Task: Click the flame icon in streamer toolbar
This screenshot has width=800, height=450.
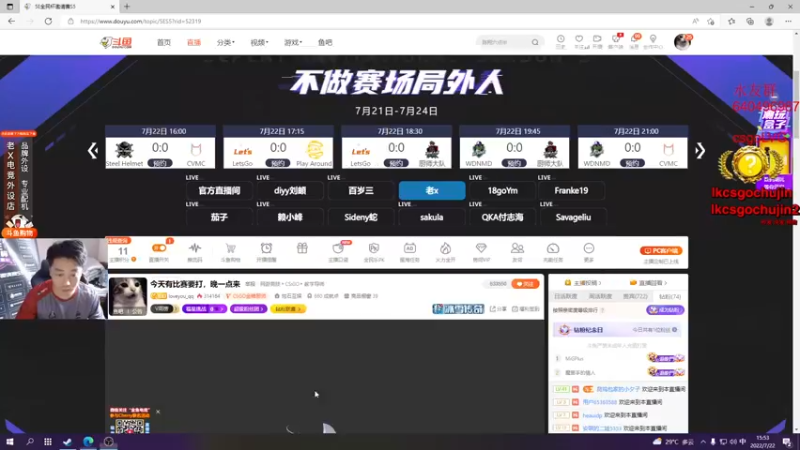Action: 445,248
